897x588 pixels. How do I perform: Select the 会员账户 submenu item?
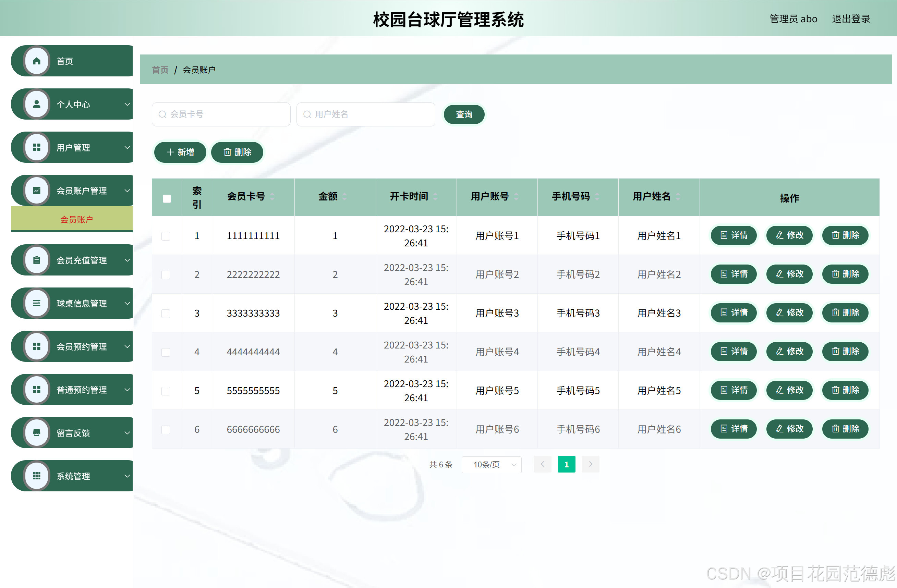coord(77,219)
